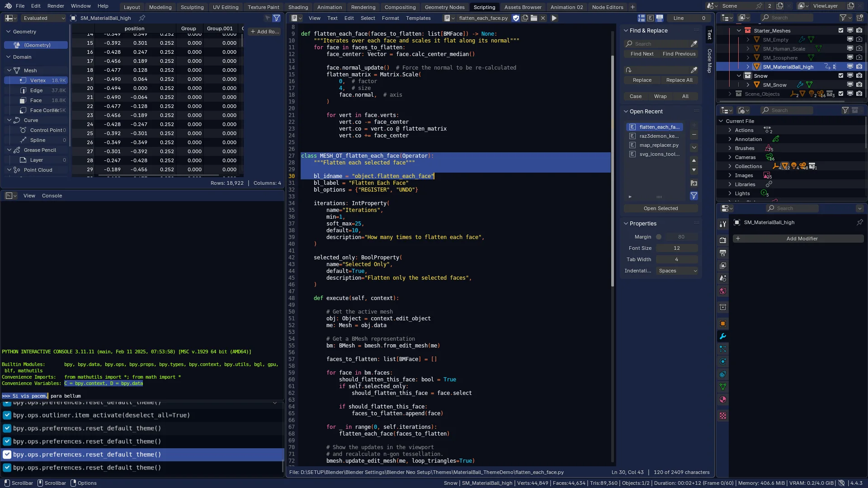Toggle line numbers display in text editor
868x488 pixels.
642,18
